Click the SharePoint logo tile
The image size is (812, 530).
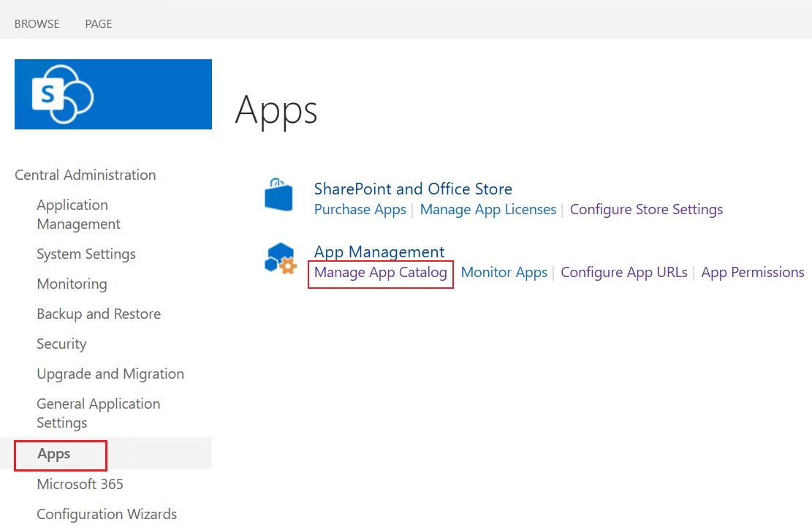pyautogui.click(x=113, y=94)
